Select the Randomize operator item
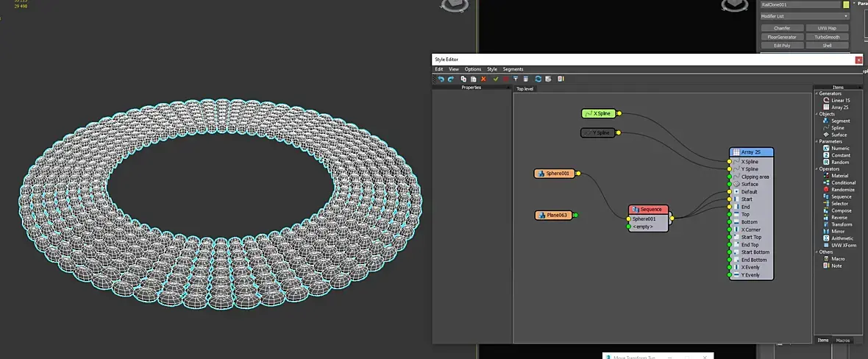 [839, 190]
